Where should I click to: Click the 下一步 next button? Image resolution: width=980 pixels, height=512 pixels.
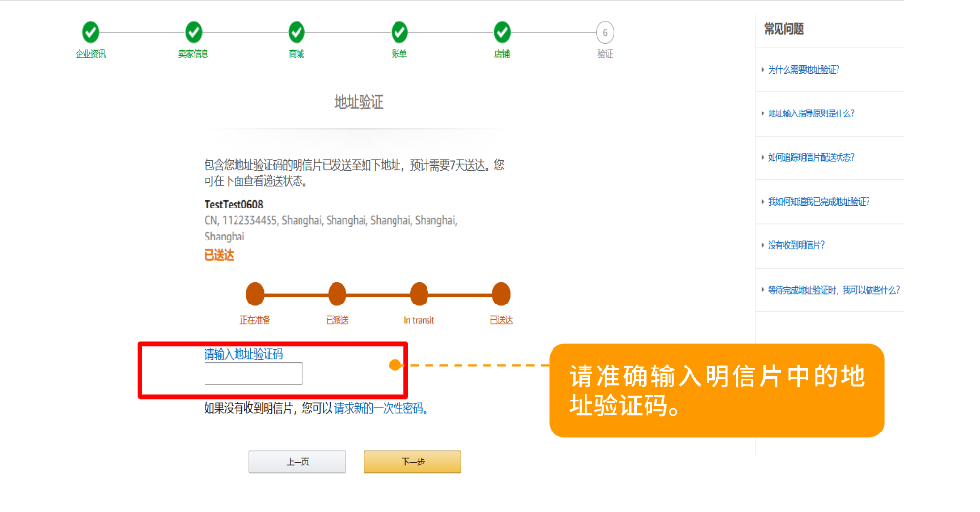point(413,462)
